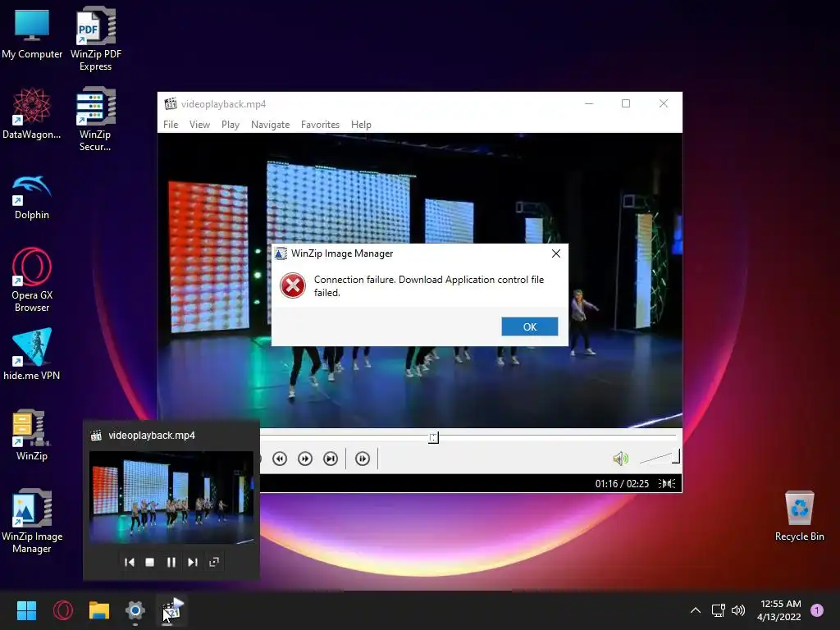Click the 01:16 / 02:25 time display
Screen dimensions: 840x630
pos(622,484)
